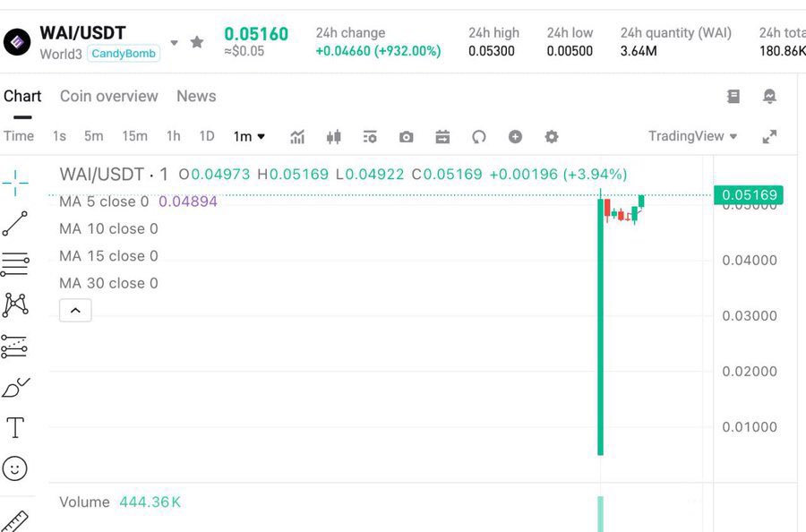Open the News tab
This screenshot has width=806, height=532.
click(196, 96)
